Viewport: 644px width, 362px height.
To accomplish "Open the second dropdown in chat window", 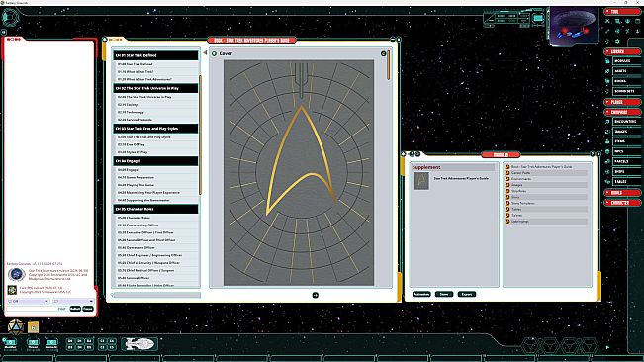I will [x=73, y=302].
